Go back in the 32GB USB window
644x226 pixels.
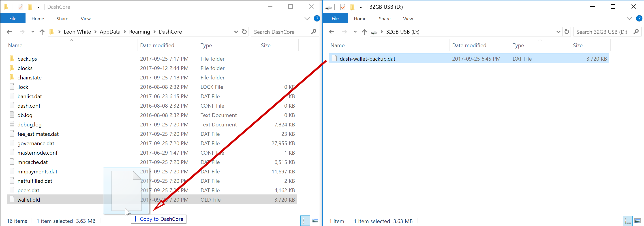(332, 32)
